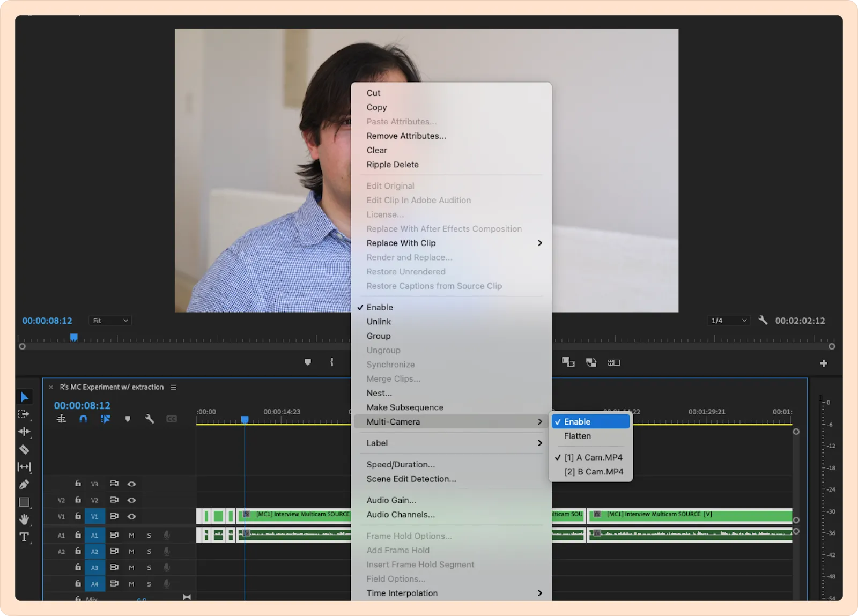This screenshot has width=858, height=616.
Task: Click the Program Monitor playhead marker
Action: [x=74, y=337]
